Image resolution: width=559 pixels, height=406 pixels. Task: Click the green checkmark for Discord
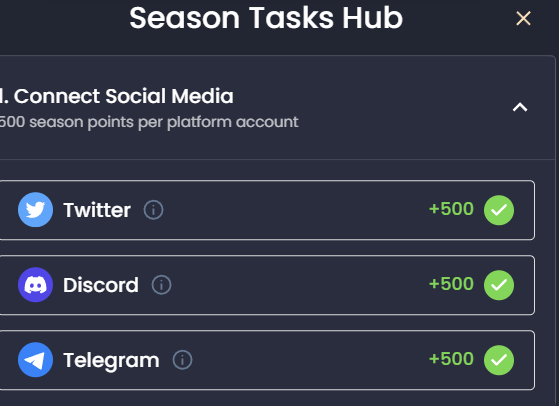(x=499, y=285)
